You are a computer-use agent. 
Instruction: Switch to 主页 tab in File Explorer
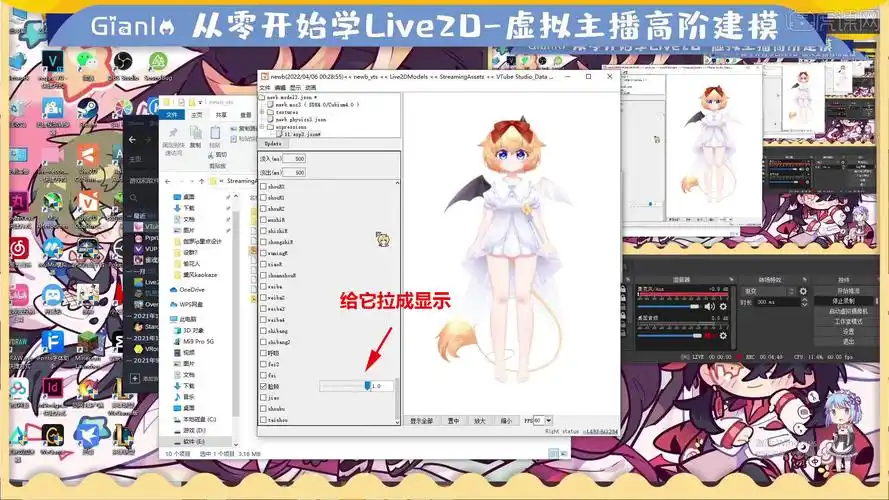197,115
